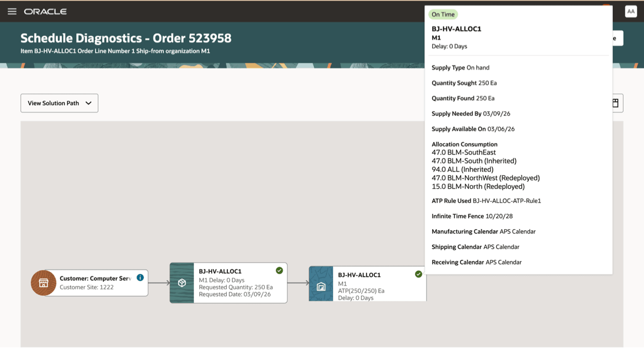Click the warehouse icon on ATP node

click(x=321, y=286)
